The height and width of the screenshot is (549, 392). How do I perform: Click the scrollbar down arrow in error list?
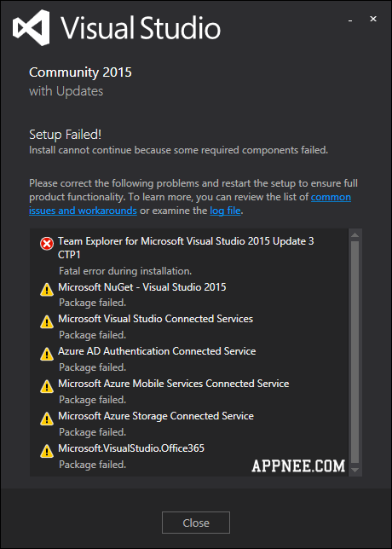coord(355,470)
